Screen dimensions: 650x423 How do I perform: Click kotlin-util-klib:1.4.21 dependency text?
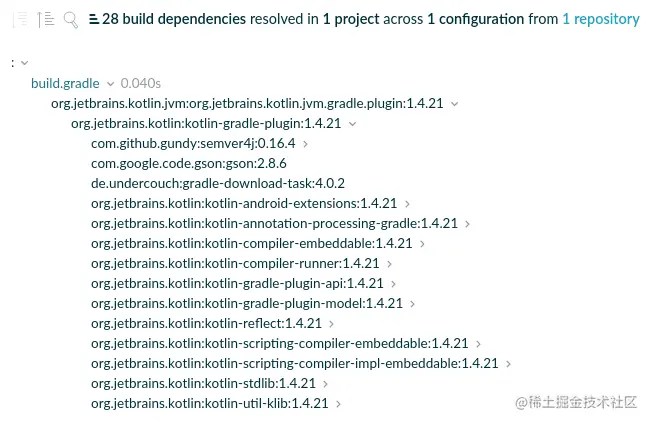[209, 403]
